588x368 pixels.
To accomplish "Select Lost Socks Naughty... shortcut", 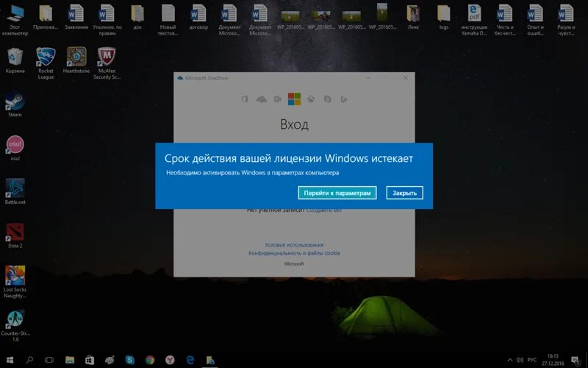I will point(15,282).
